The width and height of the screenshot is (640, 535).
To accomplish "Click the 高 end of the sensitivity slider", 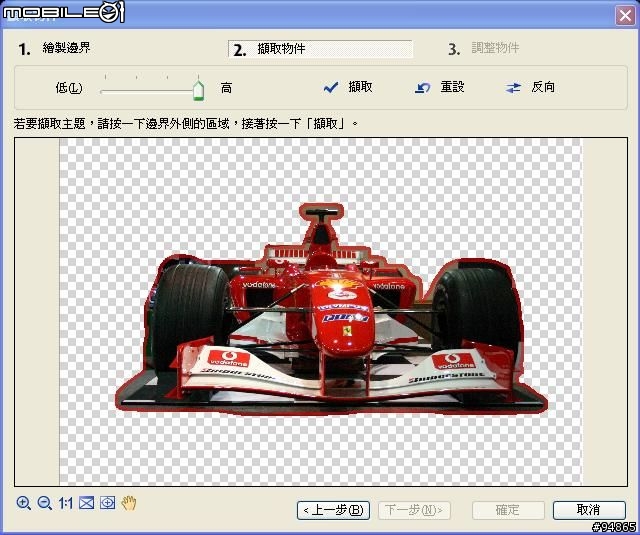I will 227,88.
